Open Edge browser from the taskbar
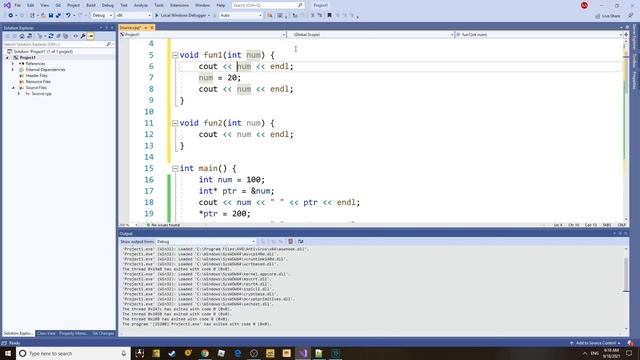The image size is (640, 360). pyautogui.click(x=238, y=353)
